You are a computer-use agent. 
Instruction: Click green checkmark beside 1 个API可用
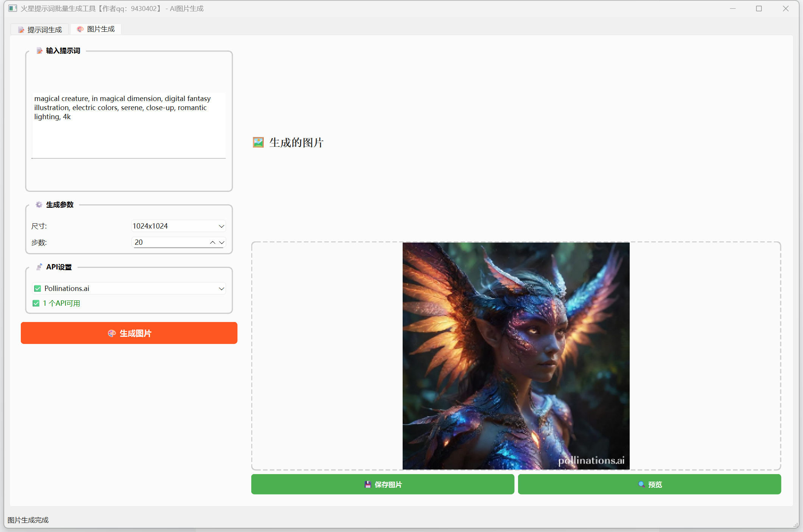[x=36, y=303]
